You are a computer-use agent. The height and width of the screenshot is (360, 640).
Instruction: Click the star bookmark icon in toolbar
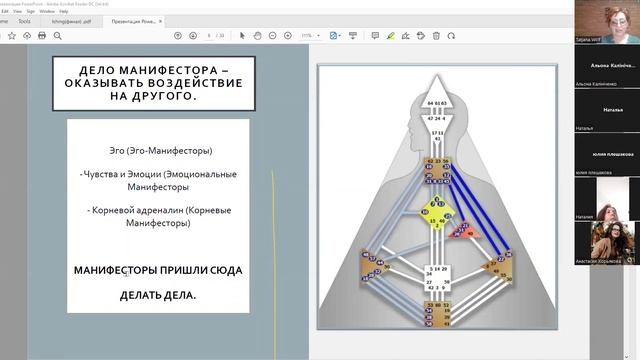(12, 36)
